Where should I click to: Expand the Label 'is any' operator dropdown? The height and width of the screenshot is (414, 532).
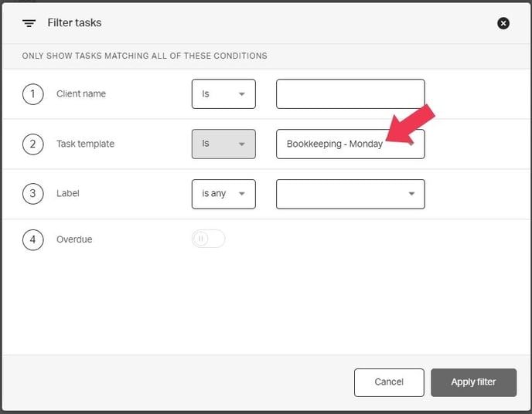(x=223, y=194)
